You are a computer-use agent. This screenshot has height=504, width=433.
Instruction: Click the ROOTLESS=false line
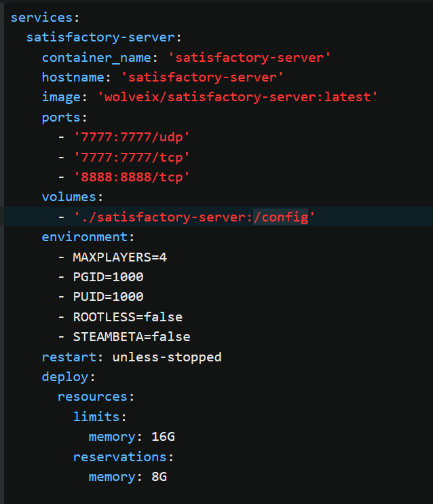coord(128,317)
